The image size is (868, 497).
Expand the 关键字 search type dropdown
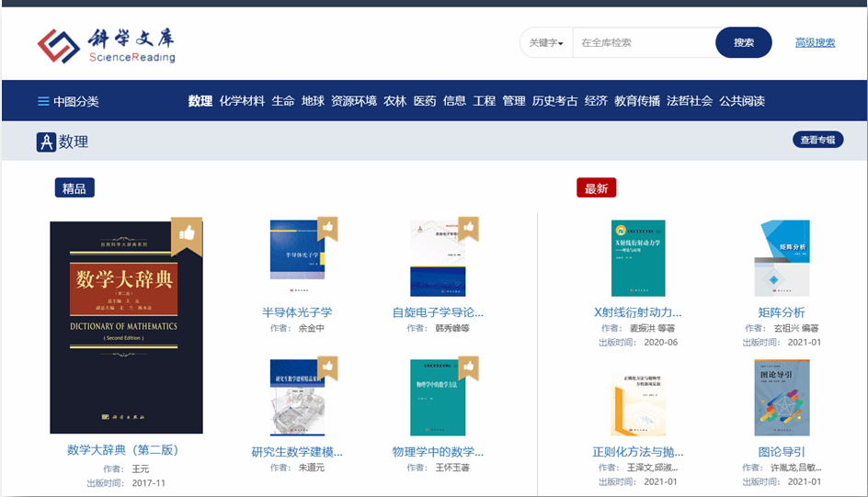point(546,42)
